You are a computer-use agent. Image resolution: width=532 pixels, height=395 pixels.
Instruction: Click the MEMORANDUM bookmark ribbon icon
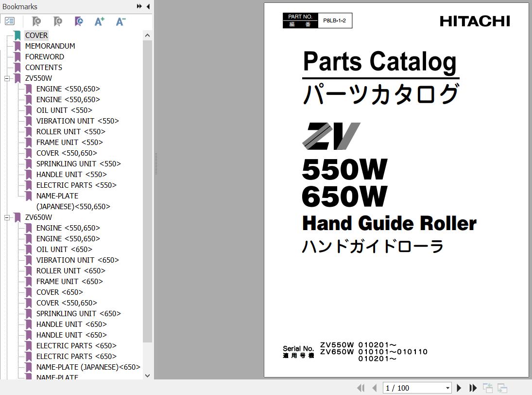coord(17,46)
